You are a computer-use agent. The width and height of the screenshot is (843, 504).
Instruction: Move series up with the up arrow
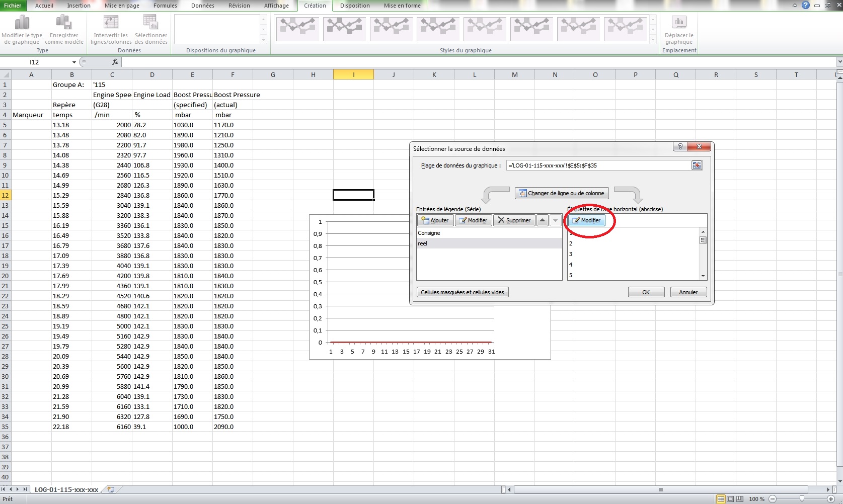point(542,220)
